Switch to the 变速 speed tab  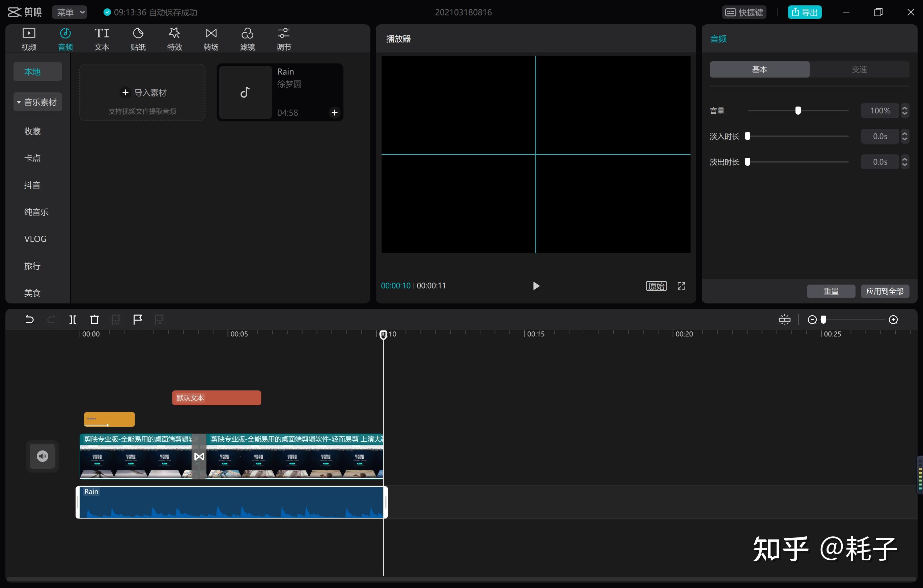(x=859, y=69)
